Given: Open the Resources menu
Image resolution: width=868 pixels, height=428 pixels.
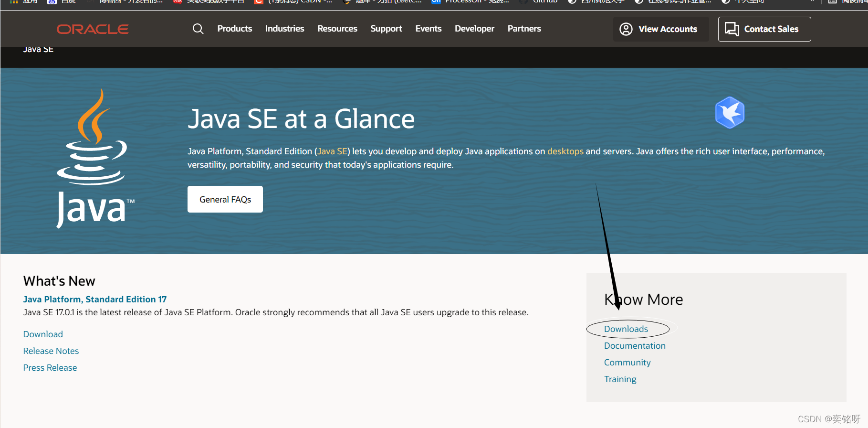Looking at the screenshot, I should 337,29.
